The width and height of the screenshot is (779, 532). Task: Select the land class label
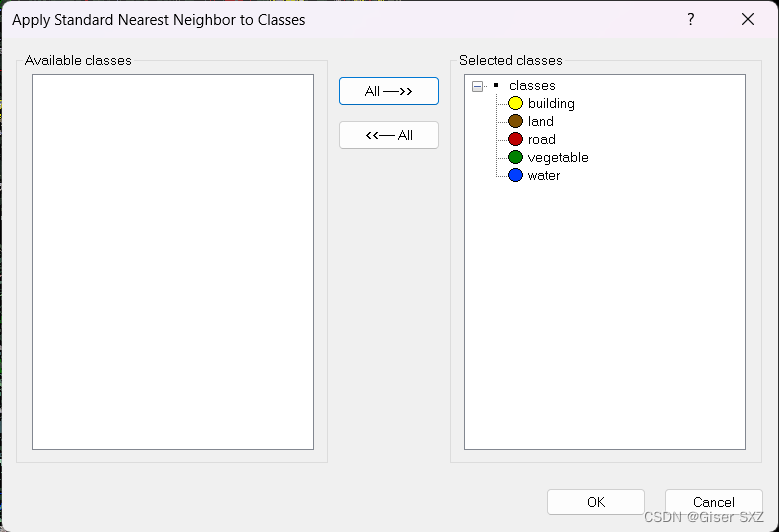tap(541, 121)
